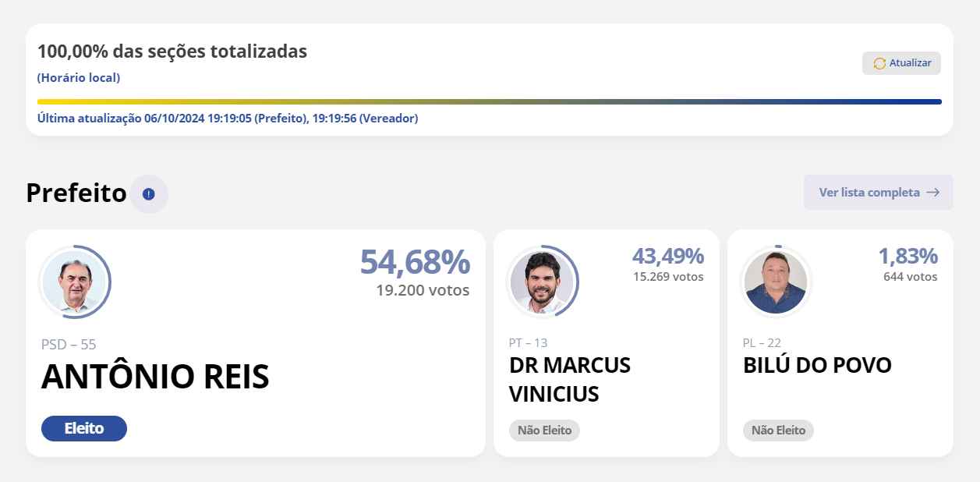980x482 pixels.
Task: Click Antônio Reis candidate photo
Action: [x=74, y=282]
